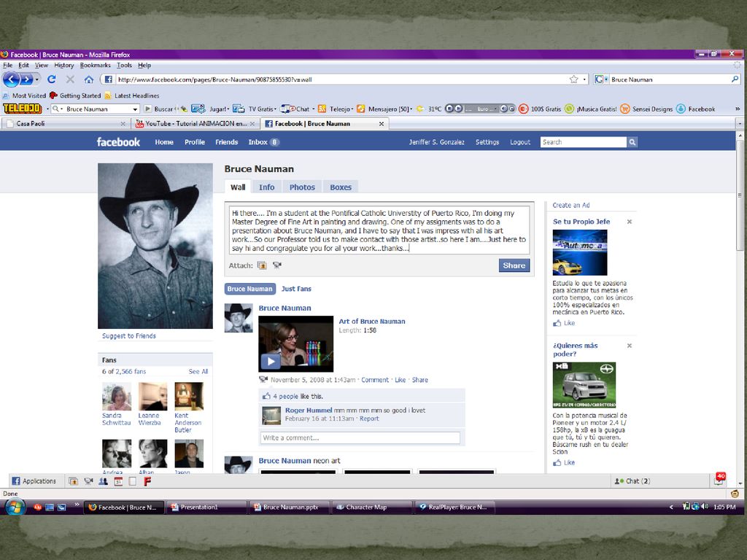Screen dimensions: 747x560
Task: Click the red F icon in Applications bar
Action: click(147, 481)
